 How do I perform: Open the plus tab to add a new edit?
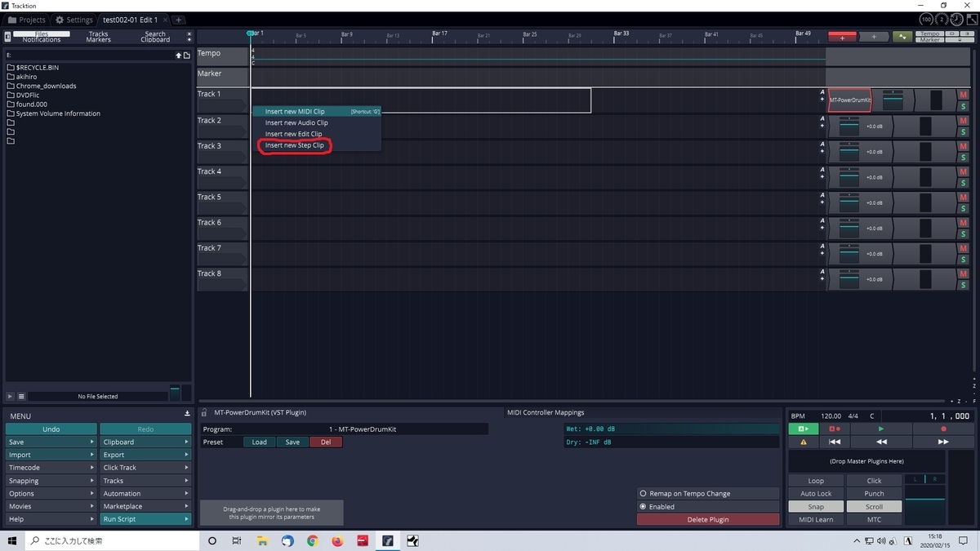(179, 20)
